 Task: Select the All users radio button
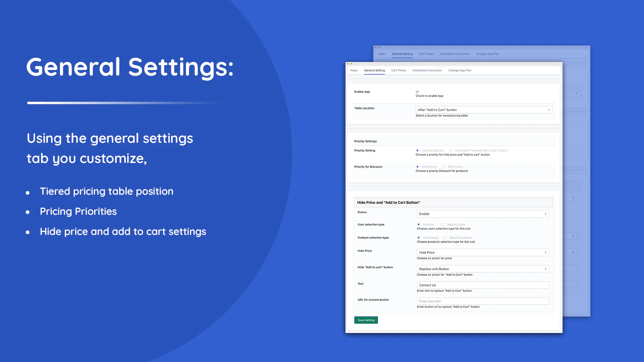tap(419, 224)
